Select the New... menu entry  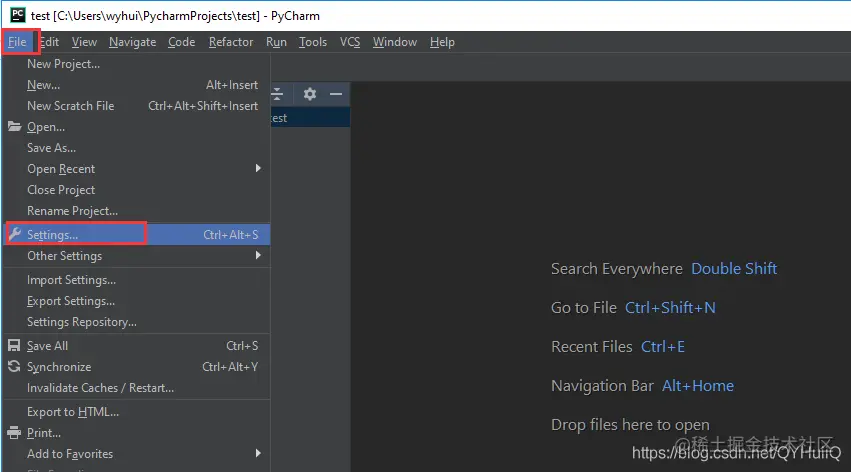[x=137, y=85]
